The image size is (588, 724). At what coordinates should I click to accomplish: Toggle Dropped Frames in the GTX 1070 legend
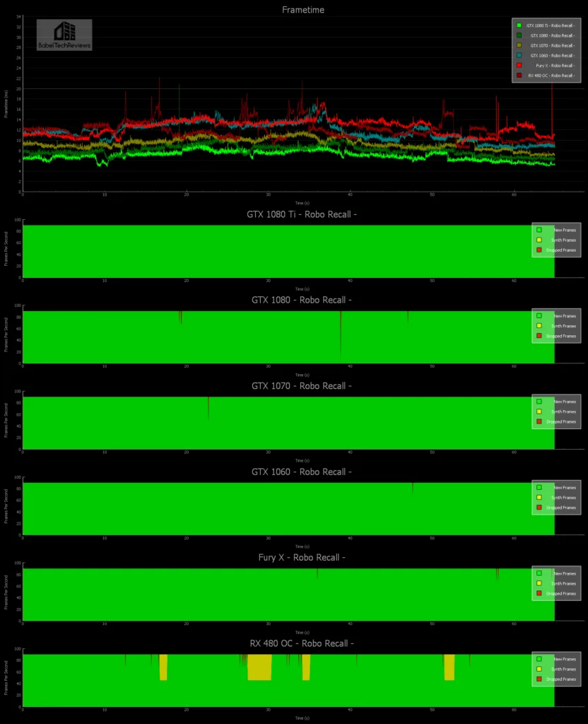tap(539, 421)
